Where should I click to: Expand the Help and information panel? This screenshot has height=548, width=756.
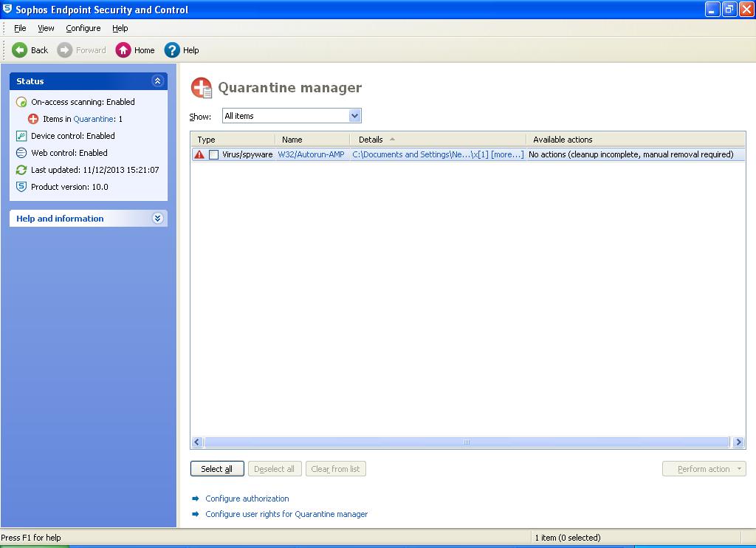pyautogui.click(x=158, y=219)
